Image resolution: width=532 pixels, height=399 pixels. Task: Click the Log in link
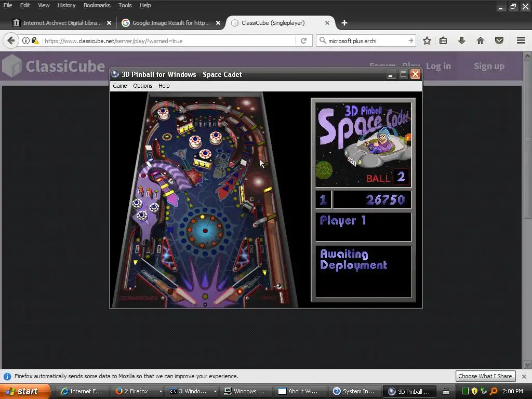point(438,66)
